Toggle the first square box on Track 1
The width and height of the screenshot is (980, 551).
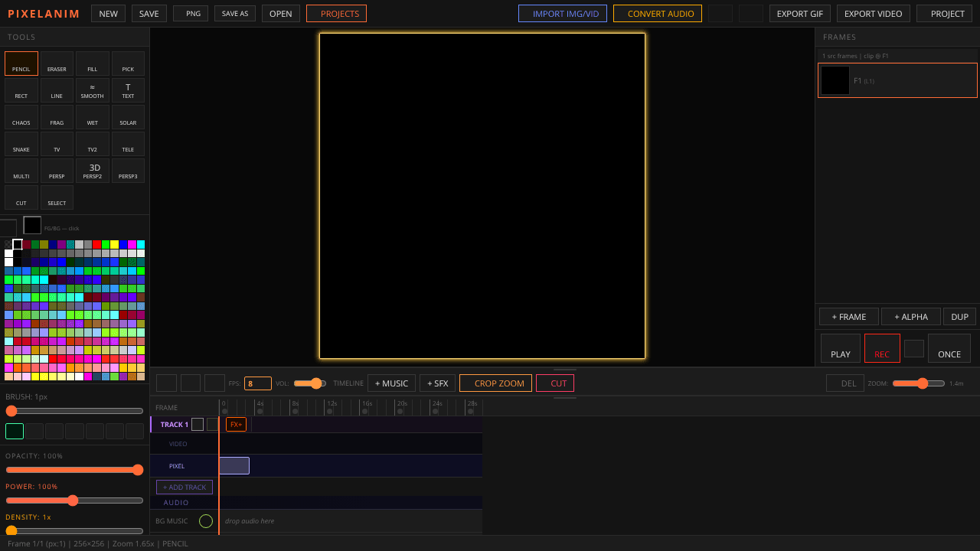(198, 424)
